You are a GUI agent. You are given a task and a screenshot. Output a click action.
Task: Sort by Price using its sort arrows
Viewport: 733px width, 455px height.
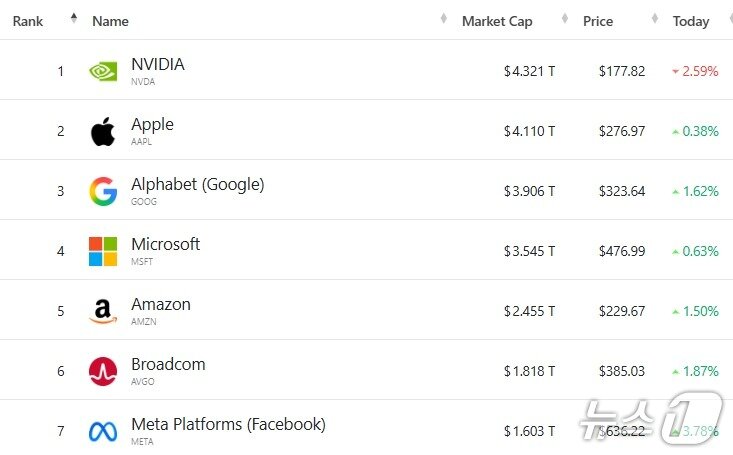655,20
